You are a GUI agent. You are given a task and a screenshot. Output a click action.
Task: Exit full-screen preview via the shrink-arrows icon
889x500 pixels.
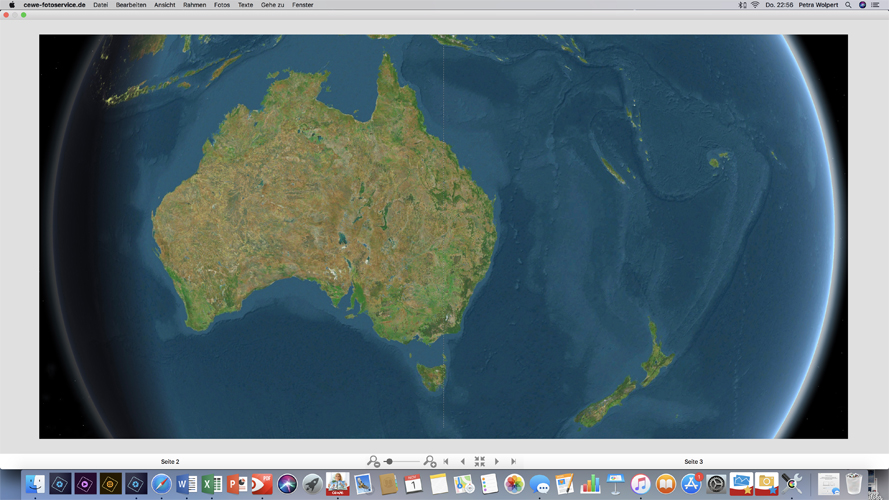tap(480, 461)
